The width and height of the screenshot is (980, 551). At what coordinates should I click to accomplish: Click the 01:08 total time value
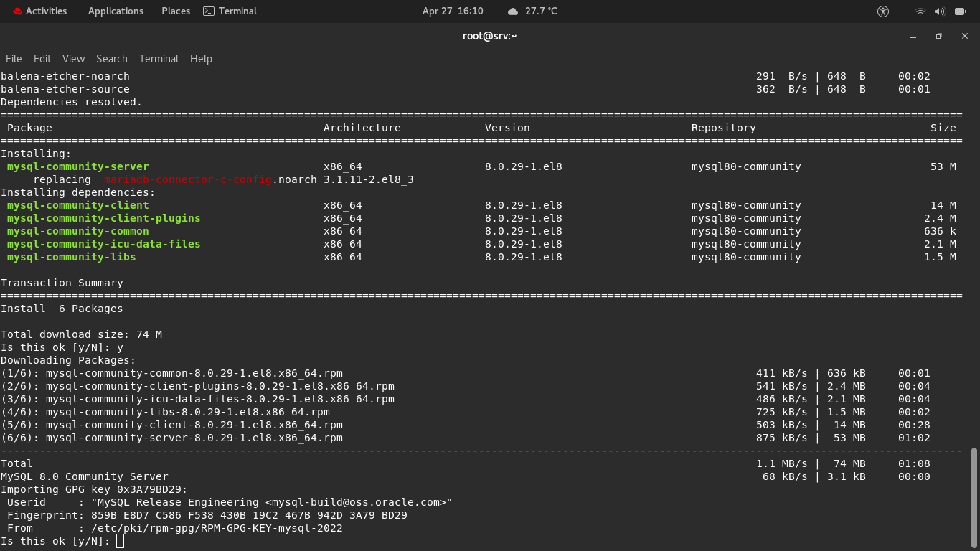[x=914, y=463]
